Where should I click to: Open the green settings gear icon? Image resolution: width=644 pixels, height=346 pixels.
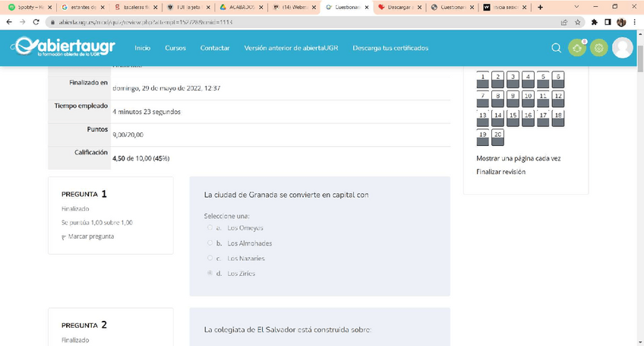[598, 48]
